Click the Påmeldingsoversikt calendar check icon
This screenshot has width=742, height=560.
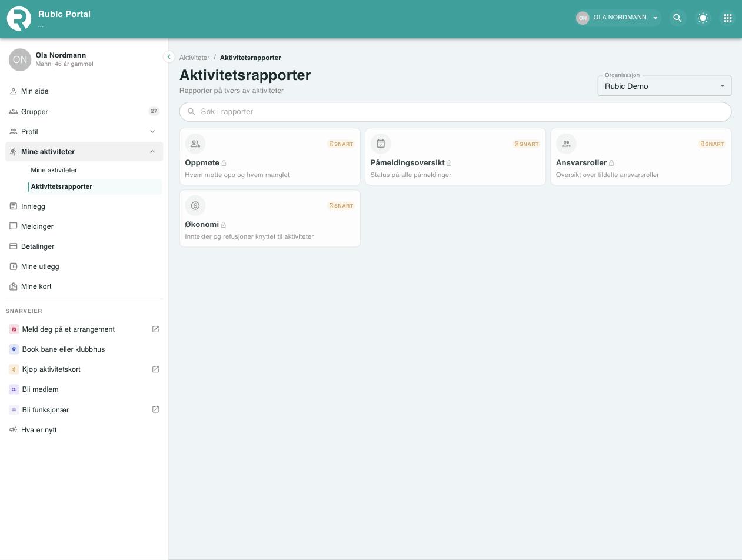[x=381, y=144]
